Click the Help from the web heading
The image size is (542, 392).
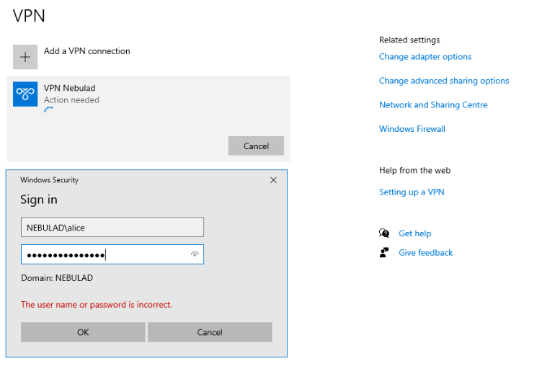[415, 171]
